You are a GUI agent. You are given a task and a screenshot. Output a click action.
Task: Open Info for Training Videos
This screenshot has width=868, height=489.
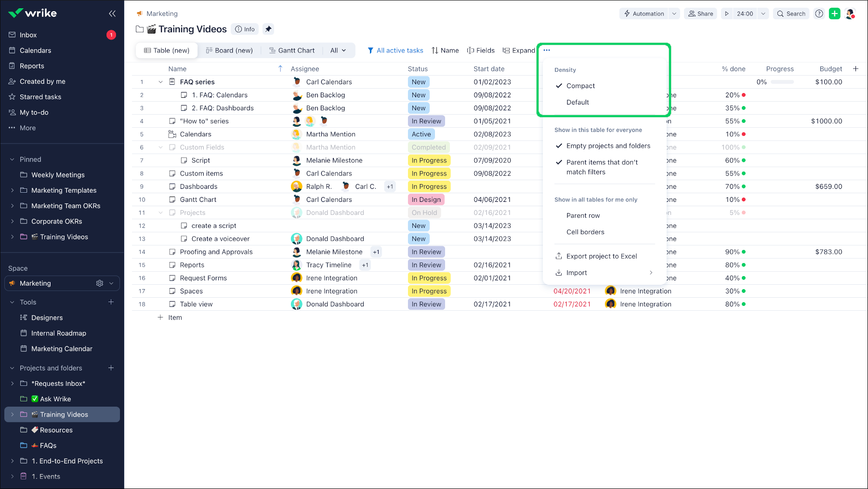(x=245, y=29)
